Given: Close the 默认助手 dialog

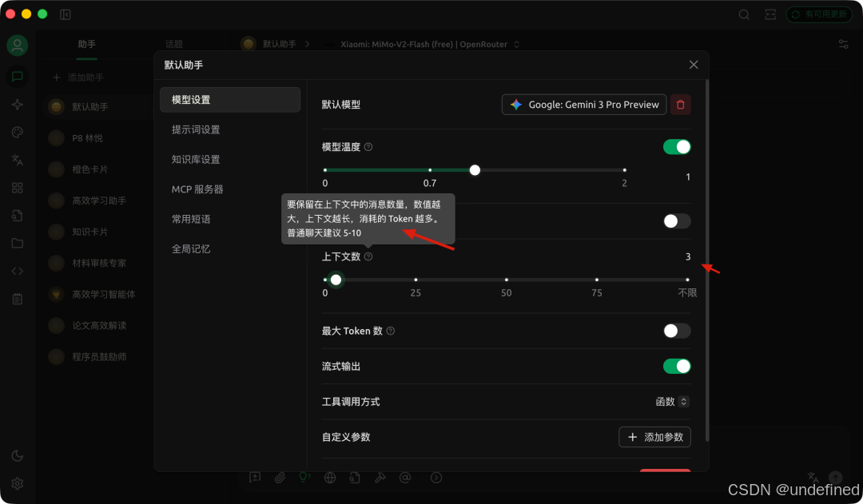Looking at the screenshot, I should pos(694,65).
